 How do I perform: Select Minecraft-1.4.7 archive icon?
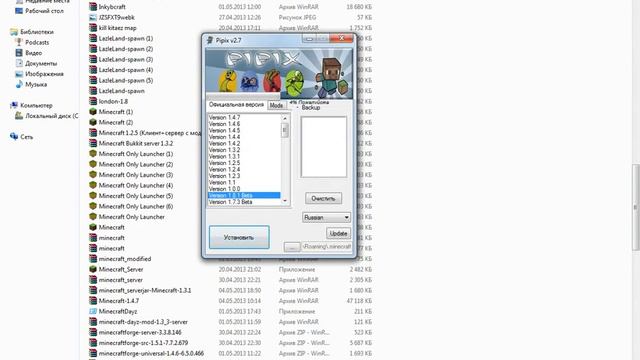point(93,301)
